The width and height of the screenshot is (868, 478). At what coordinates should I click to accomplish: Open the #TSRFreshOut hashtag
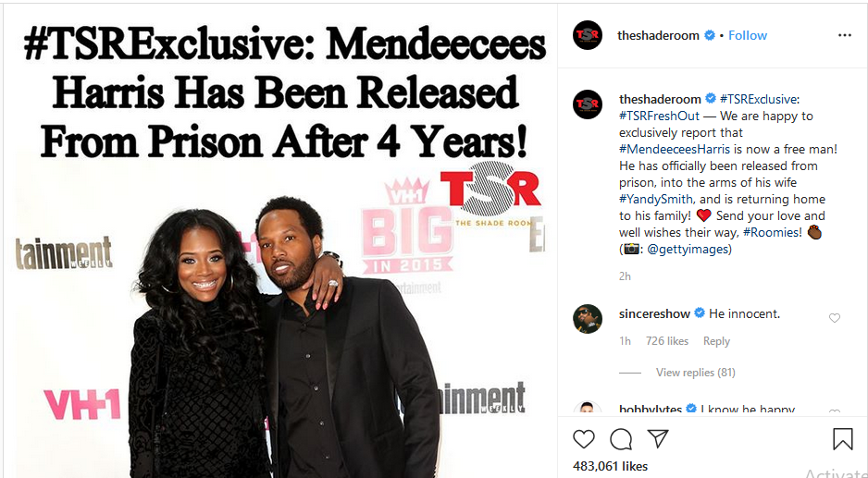tap(659, 116)
